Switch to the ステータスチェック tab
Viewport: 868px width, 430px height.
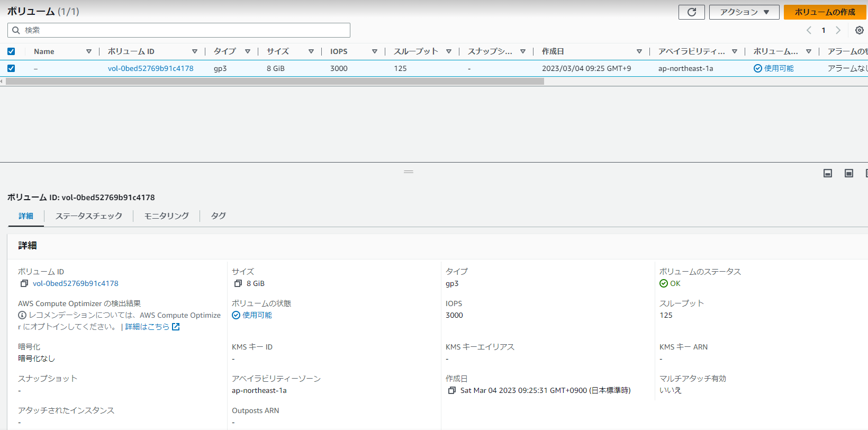(88, 216)
